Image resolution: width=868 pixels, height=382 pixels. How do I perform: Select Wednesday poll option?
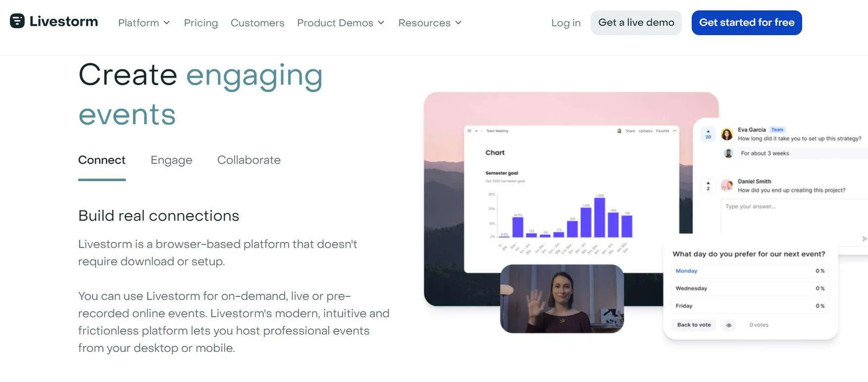click(x=750, y=288)
